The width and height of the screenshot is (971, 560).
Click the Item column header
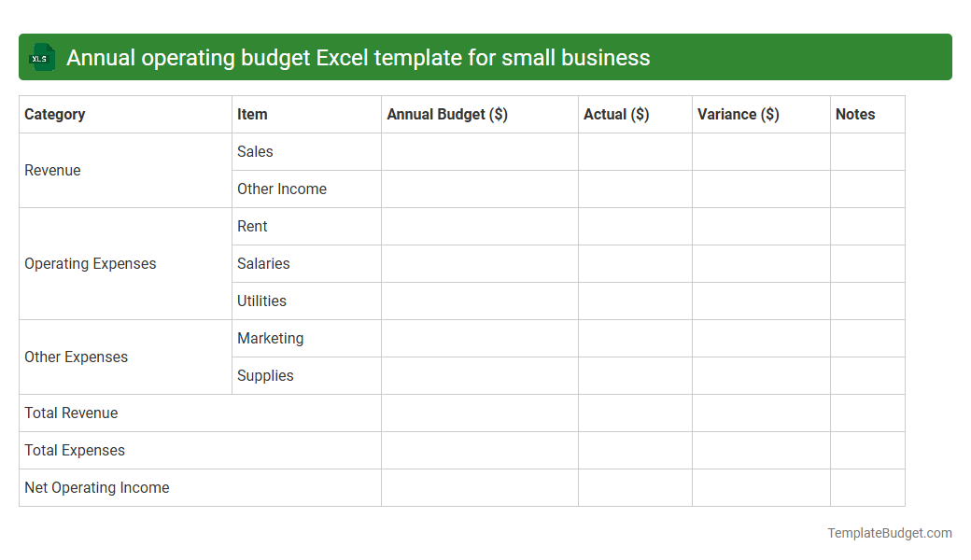tap(252, 114)
